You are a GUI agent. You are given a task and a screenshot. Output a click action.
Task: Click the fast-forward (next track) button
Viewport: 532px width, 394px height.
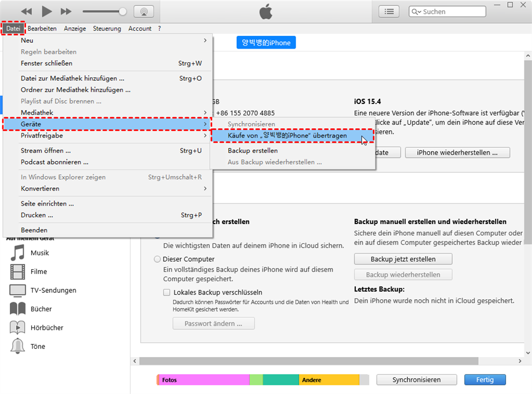(66, 12)
